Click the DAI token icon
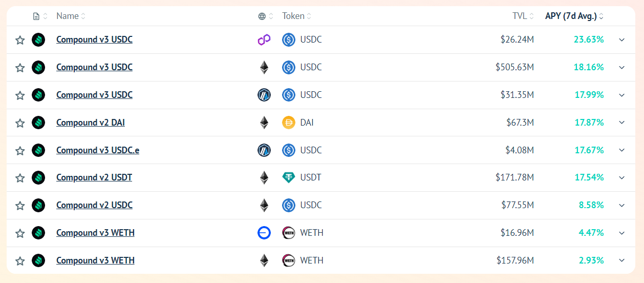 click(x=289, y=123)
